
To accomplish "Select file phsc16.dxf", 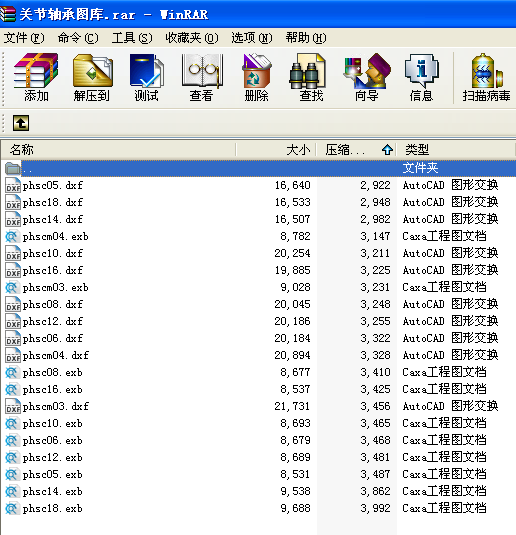I will pyautogui.click(x=53, y=270).
